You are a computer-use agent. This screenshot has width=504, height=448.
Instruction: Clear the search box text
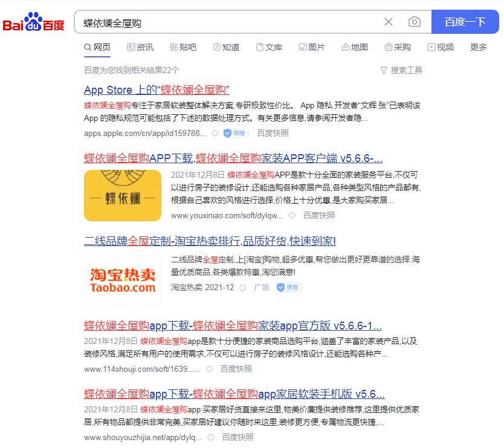tap(389, 22)
